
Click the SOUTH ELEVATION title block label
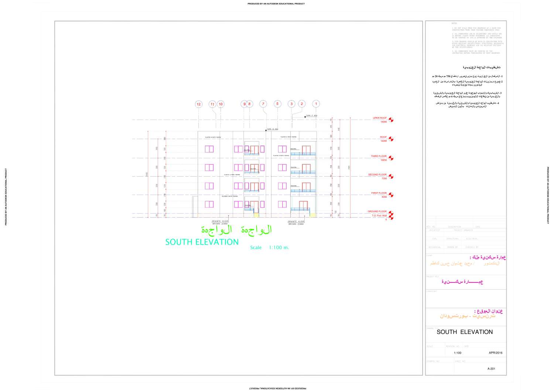465,332
